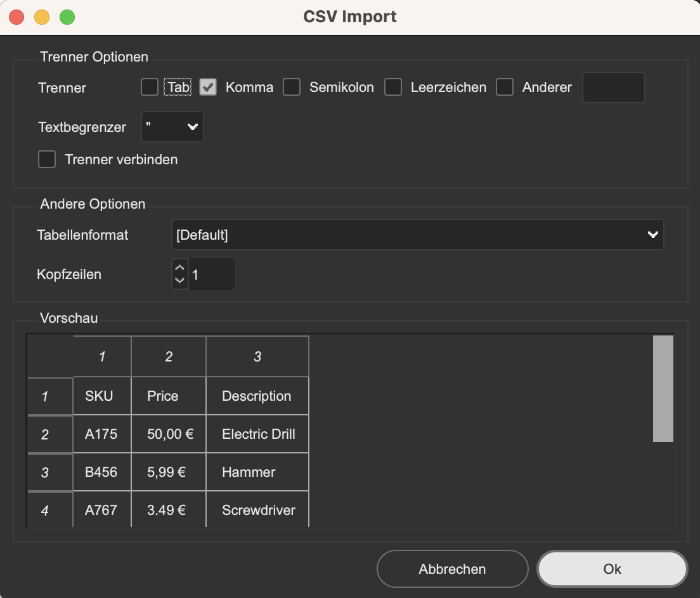
Task: Expand the Tabellenformat dropdown
Action: coord(417,235)
